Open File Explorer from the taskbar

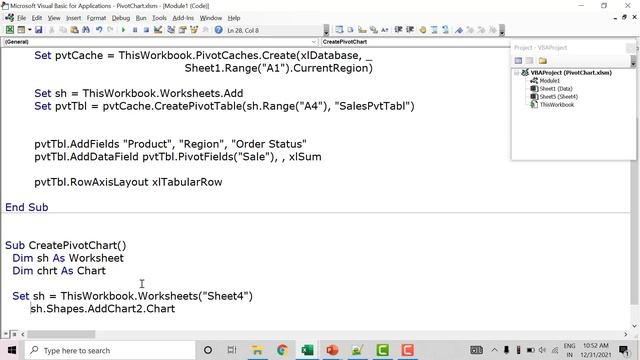coord(257,350)
